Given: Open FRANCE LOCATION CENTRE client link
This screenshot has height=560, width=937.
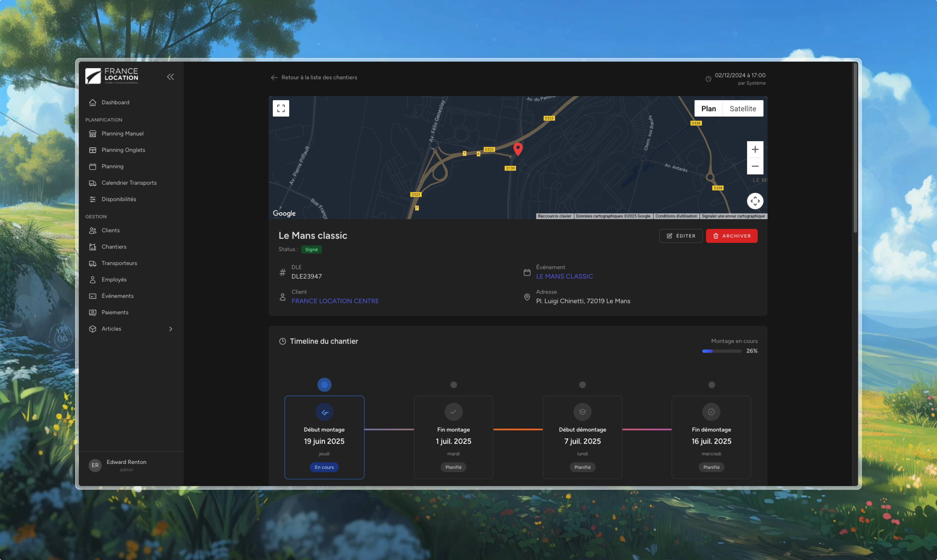Looking at the screenshot, I should [x=335, y=301].
